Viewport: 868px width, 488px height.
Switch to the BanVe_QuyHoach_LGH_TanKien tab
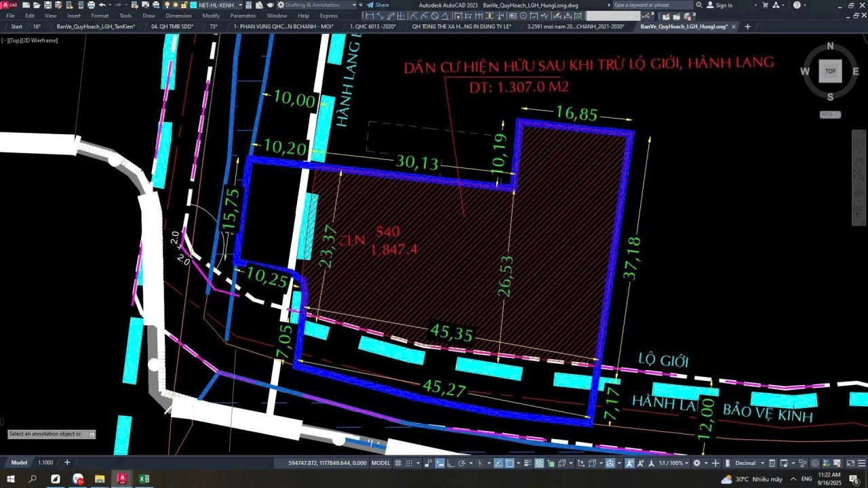point(96,26)
